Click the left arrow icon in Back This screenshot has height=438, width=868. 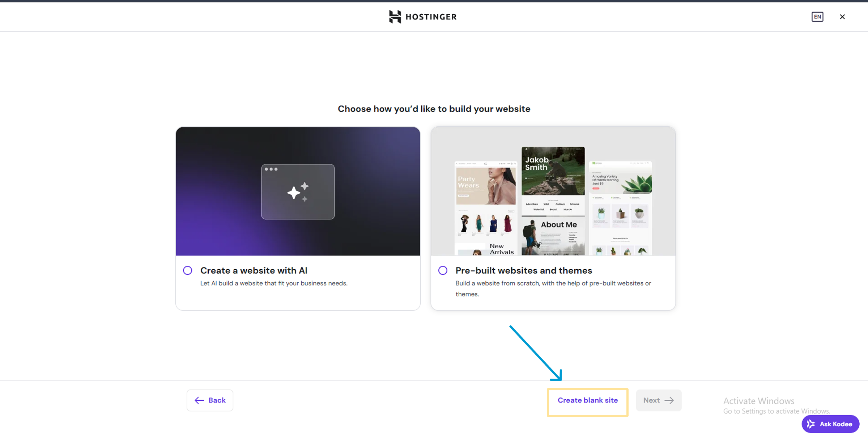[199, 400]
